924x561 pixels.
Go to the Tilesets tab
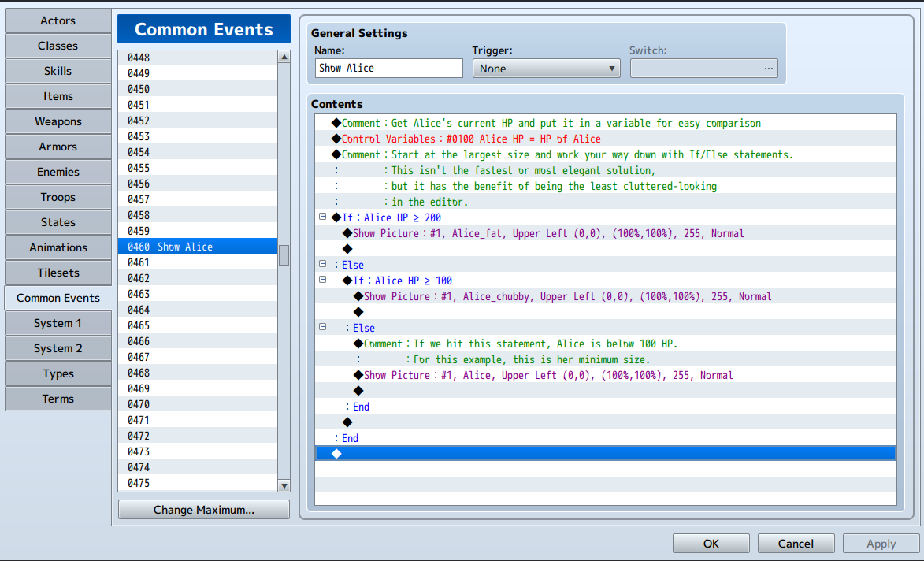pos(58,273)
